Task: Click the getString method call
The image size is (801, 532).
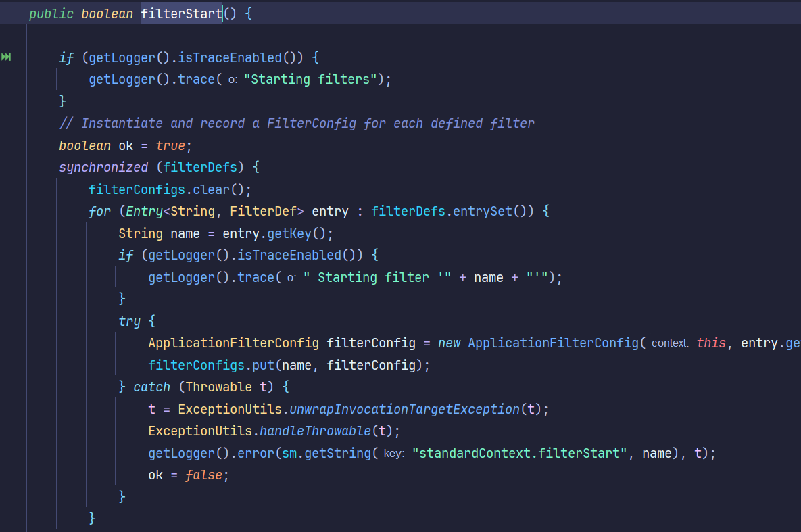Action: (x=338, y=454)
